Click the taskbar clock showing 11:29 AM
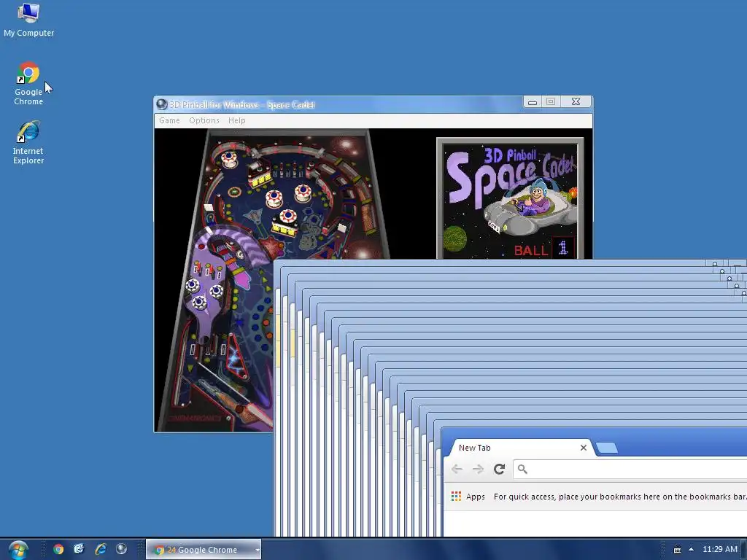Image resolution: width=747 pixels, height=560 pixels. [719, 549]
